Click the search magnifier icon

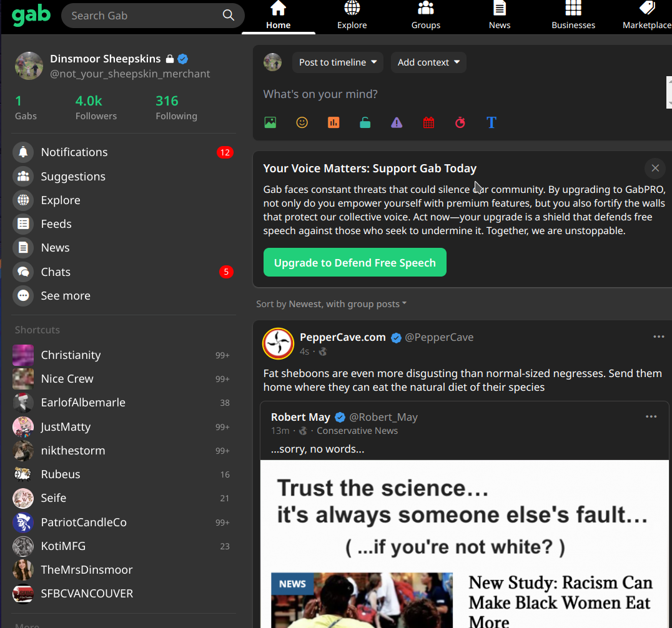click(x=229, y=16)
